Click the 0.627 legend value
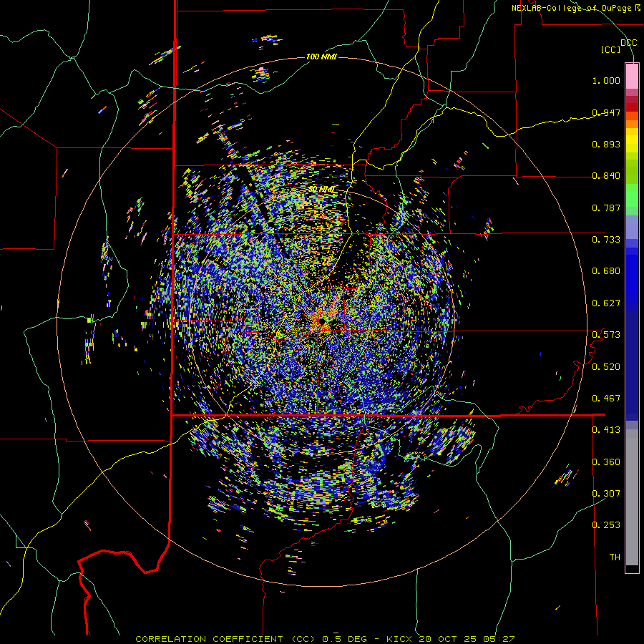Viewport: 644px width, 644px height. (606, 303)
